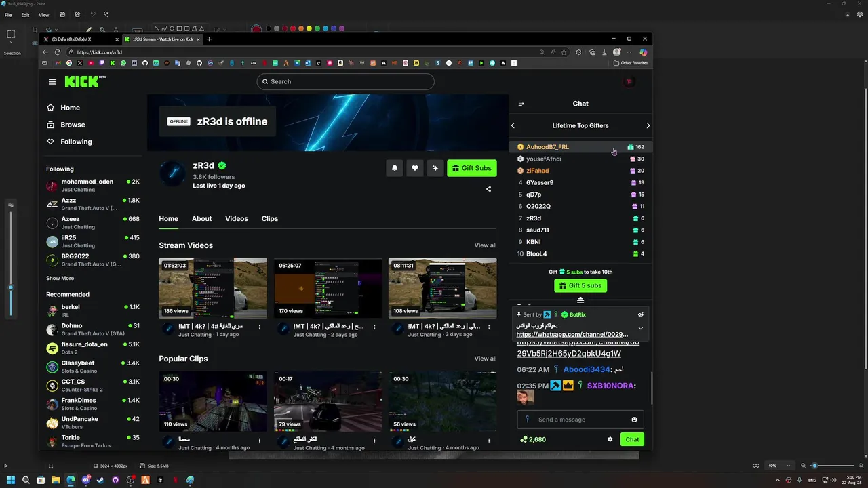Reload the Kick page with the refresh icon
The image size is (868, 488).
(57, 52)
